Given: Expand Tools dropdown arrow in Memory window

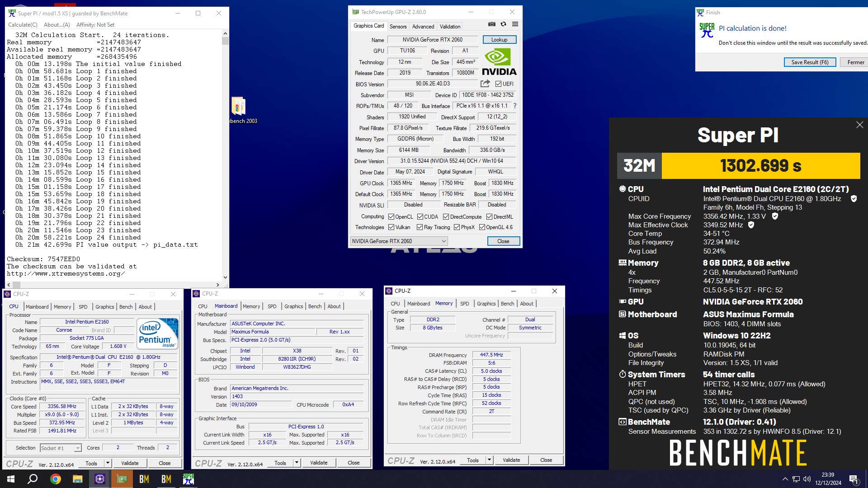Looking at the screenshot, I should pyautogui.click(x=489, y=460).
